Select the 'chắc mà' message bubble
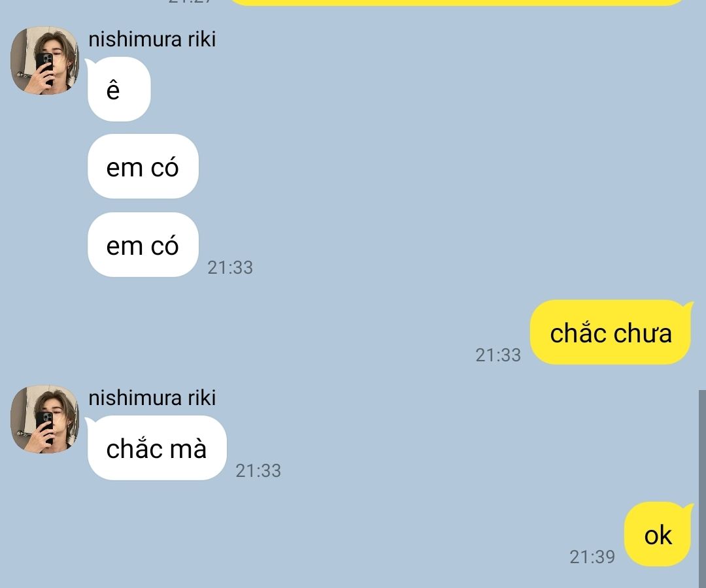Screen dimensions: 706x588 [x=156, y=448]
